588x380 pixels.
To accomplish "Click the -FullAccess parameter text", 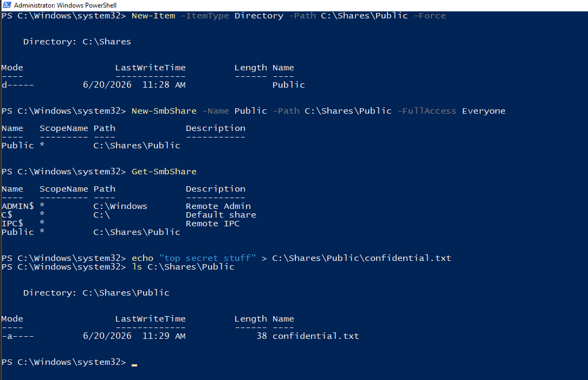I will tap(427, 111).
